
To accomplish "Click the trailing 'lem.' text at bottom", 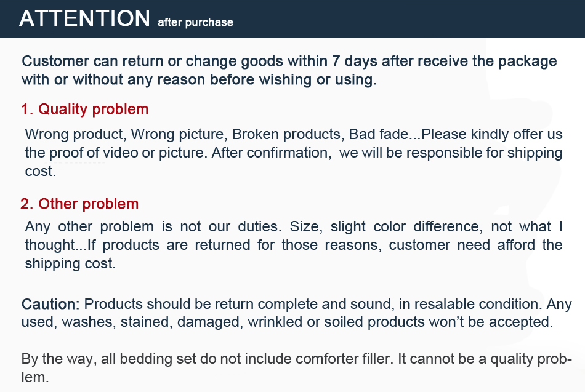I will [35, 377].
